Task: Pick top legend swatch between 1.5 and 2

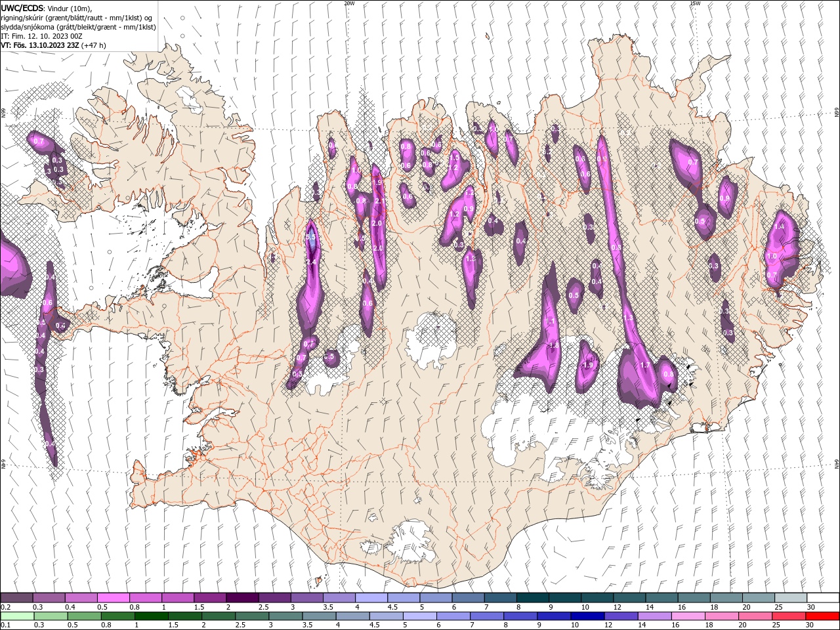Action: [x=209, y=598]
